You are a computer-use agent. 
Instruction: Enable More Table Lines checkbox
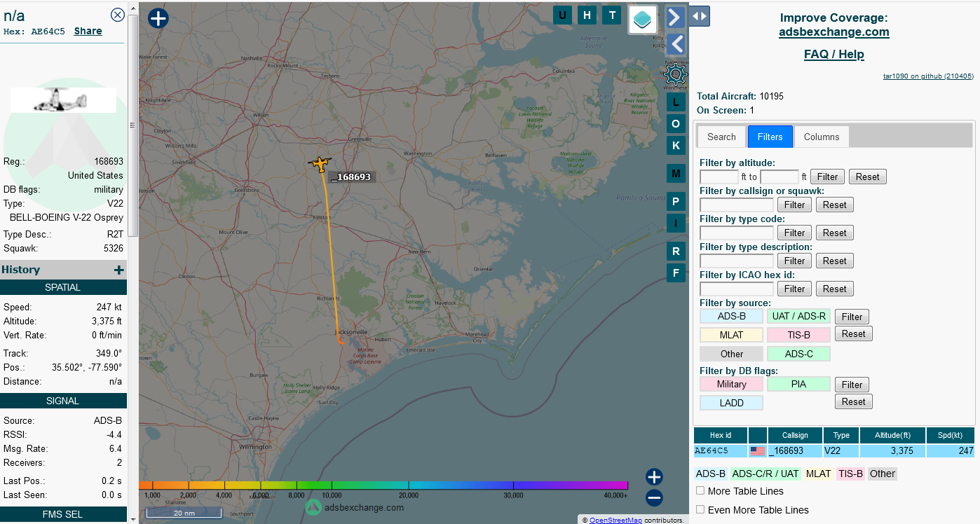[700, 490]
